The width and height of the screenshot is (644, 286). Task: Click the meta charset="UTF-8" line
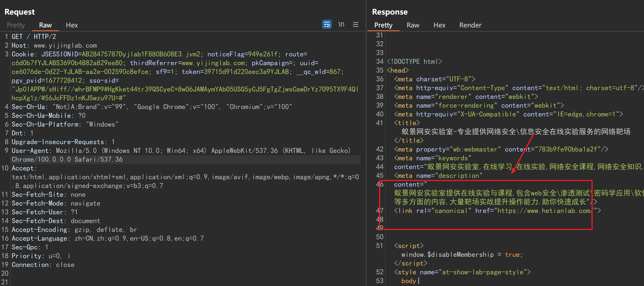tap(435, 79)
